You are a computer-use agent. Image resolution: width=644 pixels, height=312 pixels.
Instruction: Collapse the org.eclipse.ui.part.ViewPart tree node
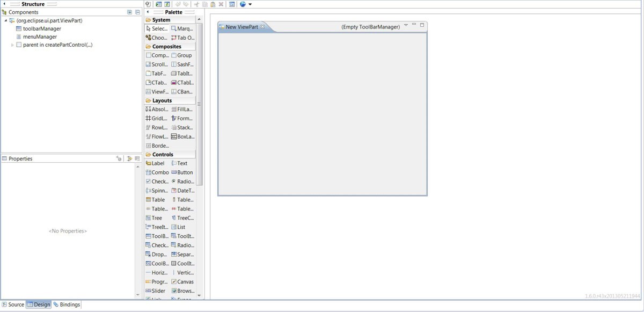point(6,21)
